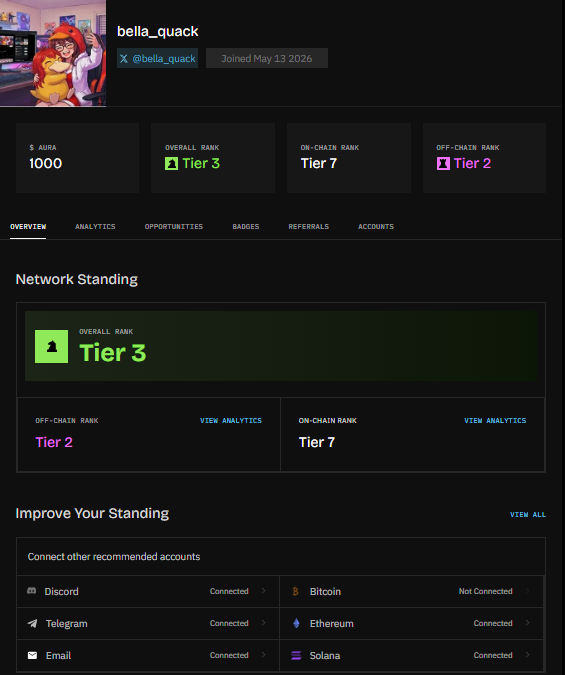Go to the Badges tab

pyautogui.click(x=246, y=226)
